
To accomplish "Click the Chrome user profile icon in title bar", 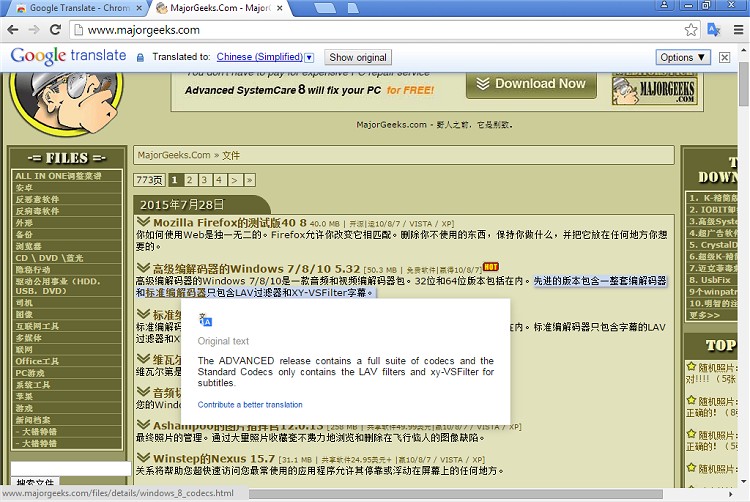I will pos(664,5).
